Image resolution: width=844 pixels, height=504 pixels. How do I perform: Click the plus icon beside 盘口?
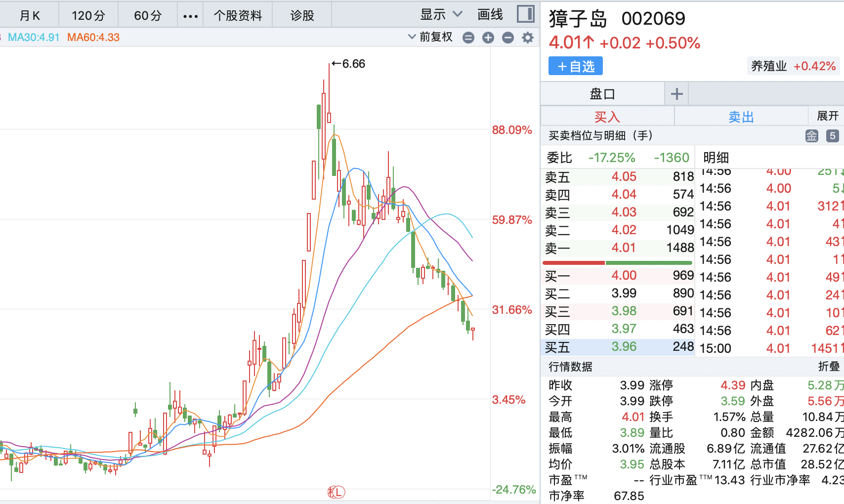pos(676,93)
